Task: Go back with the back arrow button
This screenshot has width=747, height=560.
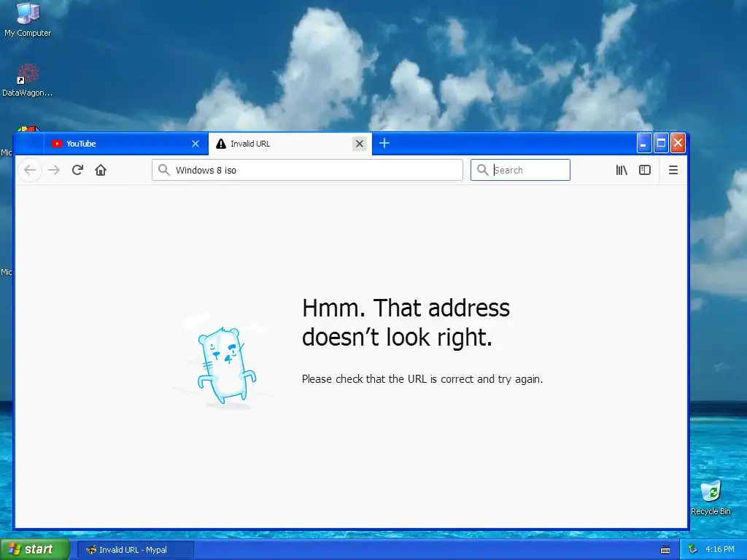Action: point(30,170)
